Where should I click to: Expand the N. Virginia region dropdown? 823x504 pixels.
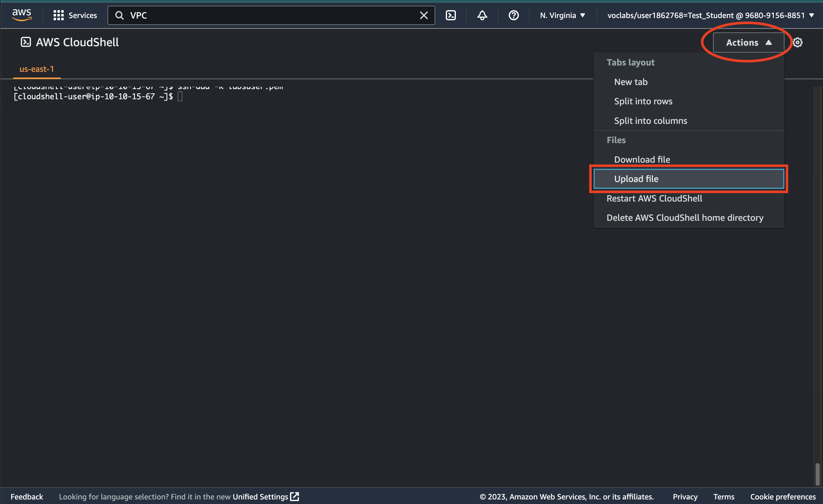563,15
